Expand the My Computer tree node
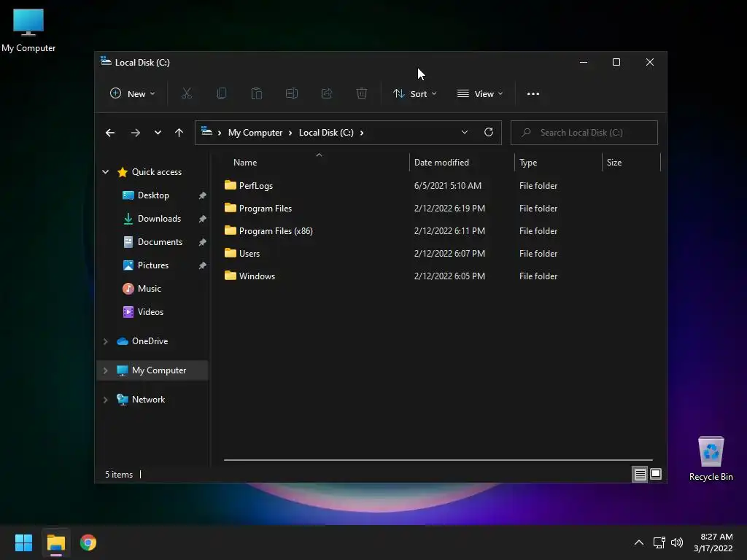This screenshot has height=560, width=747. point(105,370)
